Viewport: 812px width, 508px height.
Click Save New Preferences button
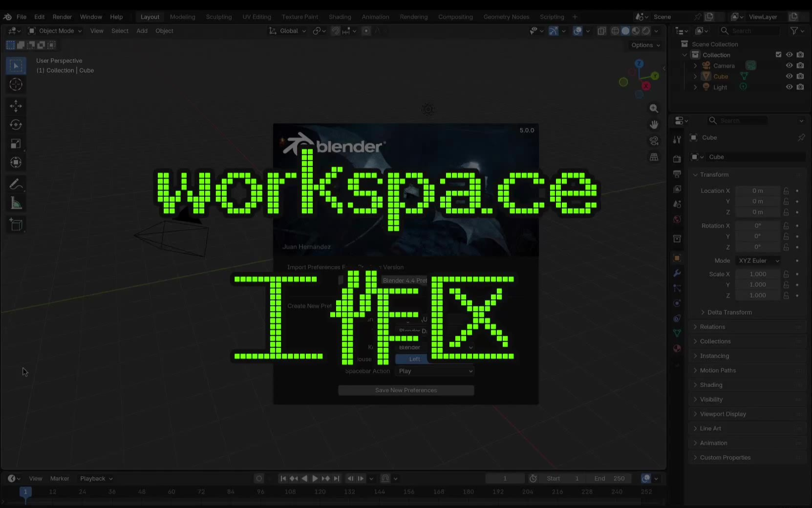click(406, 390)
